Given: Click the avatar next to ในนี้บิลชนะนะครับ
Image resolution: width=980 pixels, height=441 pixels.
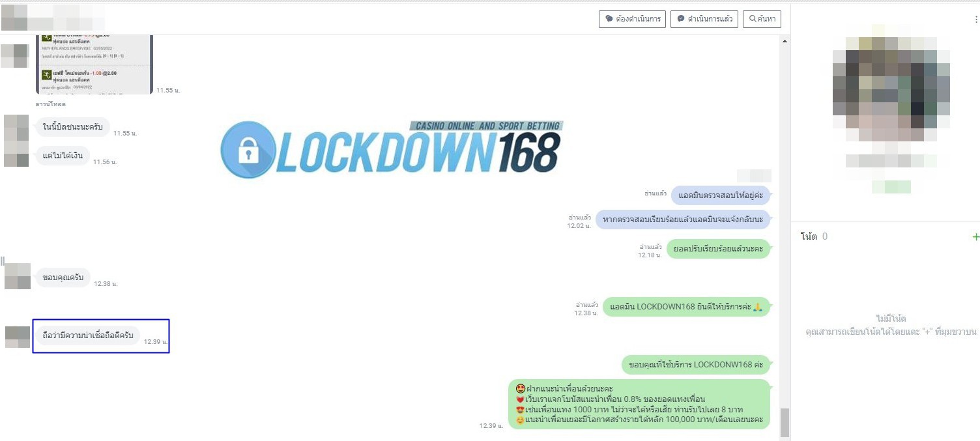Looking at the screenshot, I should [x=16, y=127].
